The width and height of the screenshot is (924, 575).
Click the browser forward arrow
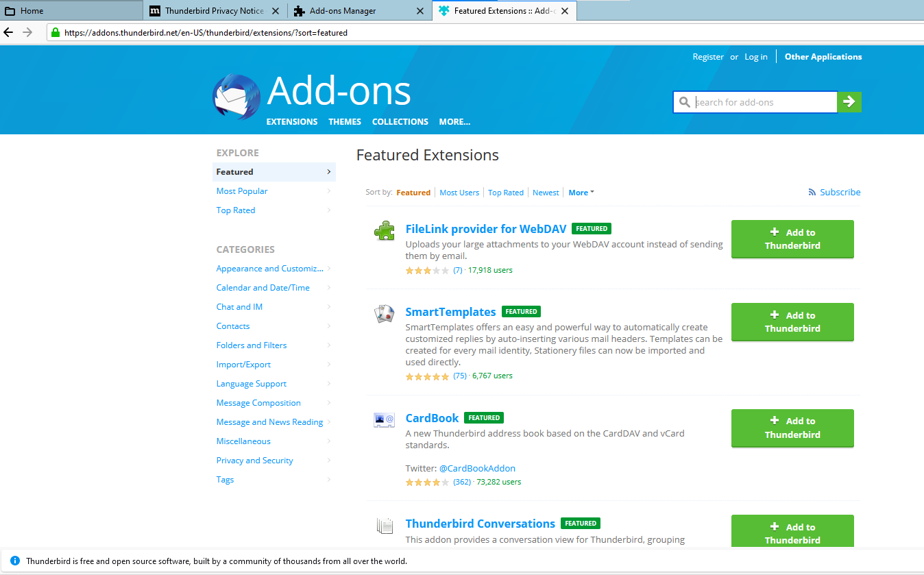27,32
